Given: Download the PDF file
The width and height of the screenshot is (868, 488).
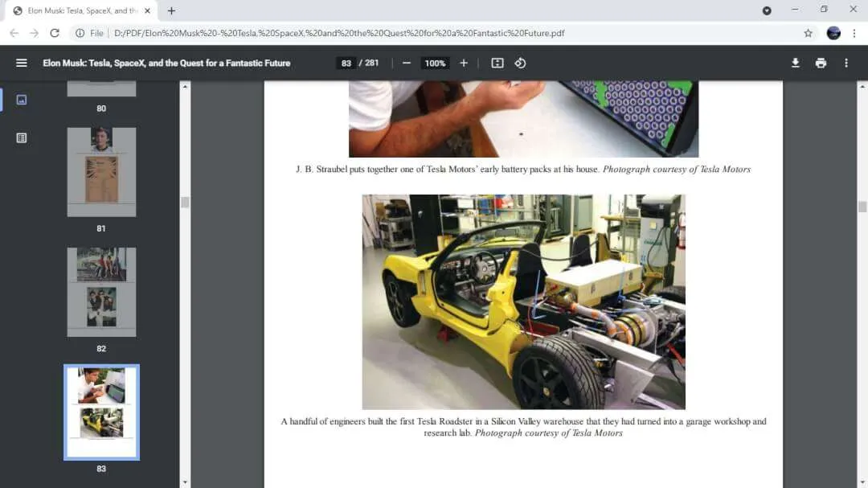Looking at the screenshot, I should pos(795,64).
